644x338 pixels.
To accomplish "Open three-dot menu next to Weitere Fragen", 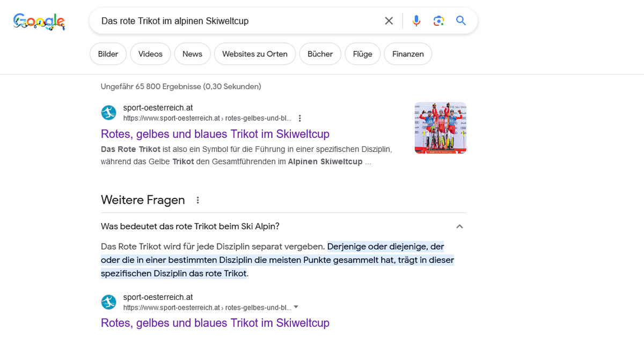I will coord(197,200).
